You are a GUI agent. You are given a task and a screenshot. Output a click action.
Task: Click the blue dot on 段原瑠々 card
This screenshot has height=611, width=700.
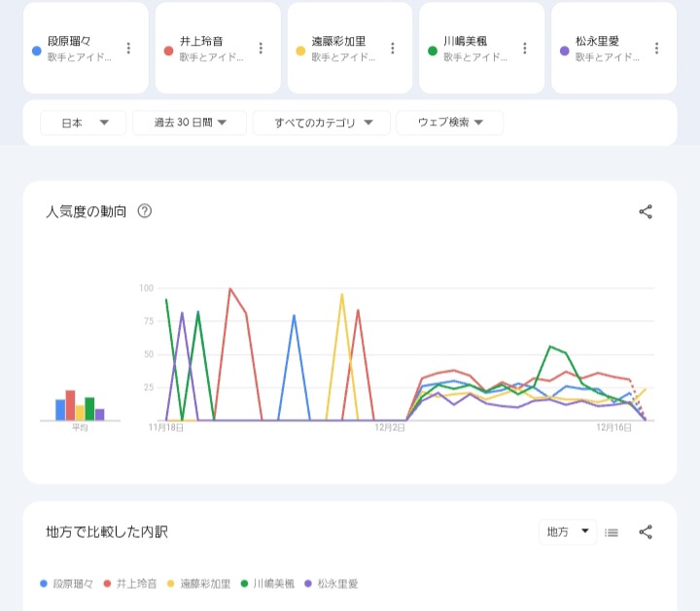point(36,50)
